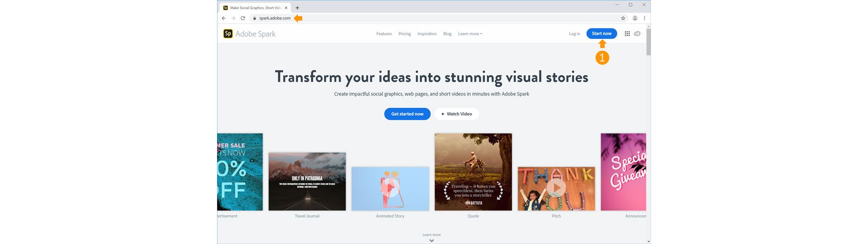
Task: Open the Pricing nav item
Action: [405, 34]
